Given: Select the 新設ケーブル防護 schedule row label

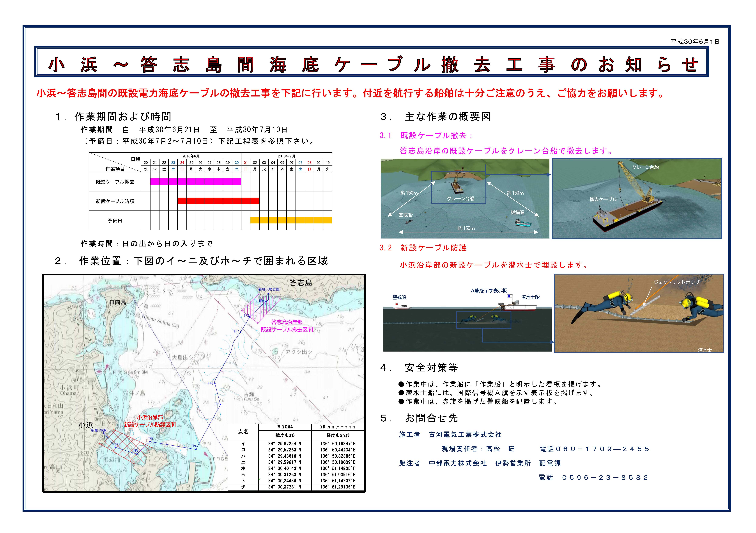Looking at the screenshot, I should click(x=115, y=201).
